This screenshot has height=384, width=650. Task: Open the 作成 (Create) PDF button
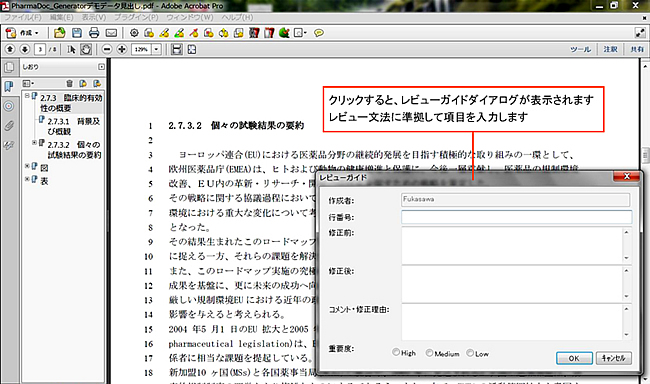pos(22,33)
